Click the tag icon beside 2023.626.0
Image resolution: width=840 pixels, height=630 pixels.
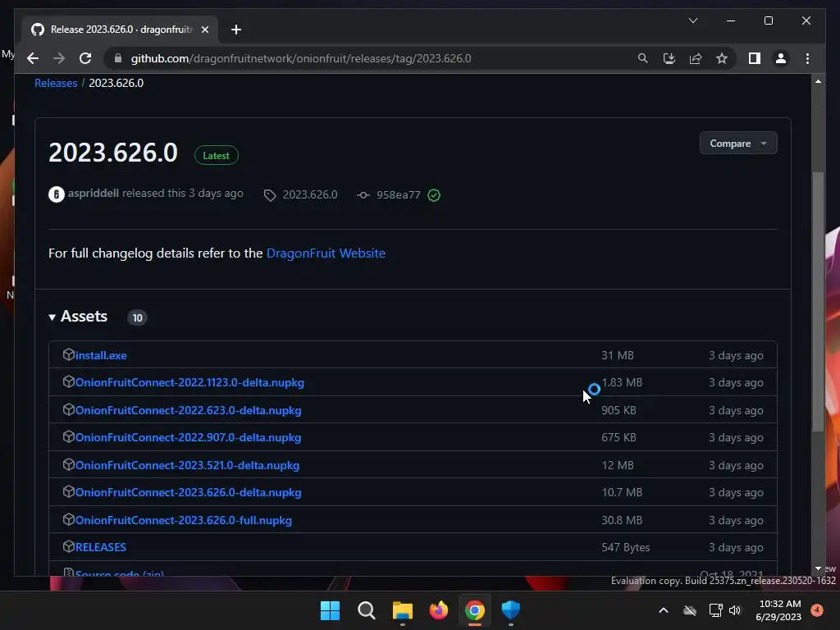tap(269, 195)
